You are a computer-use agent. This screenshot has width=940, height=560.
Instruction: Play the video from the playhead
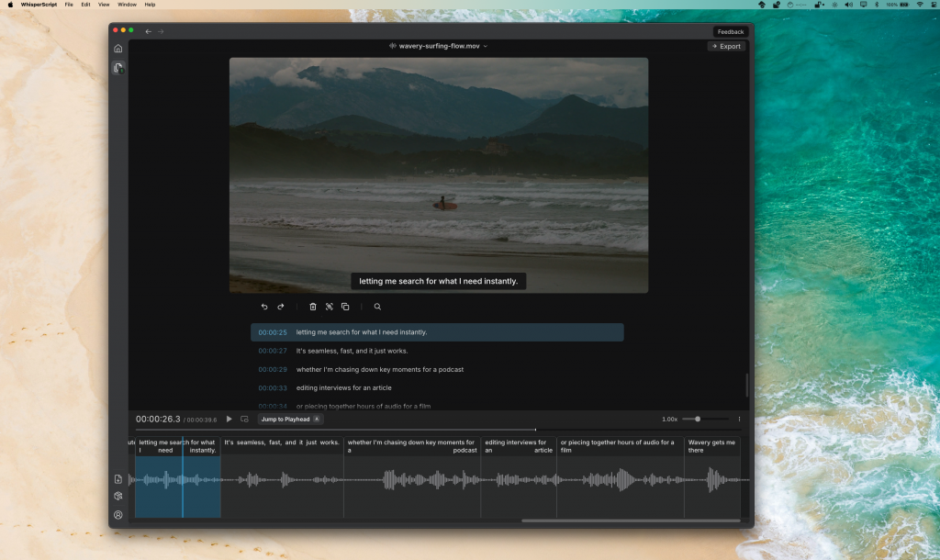pos(229,420)
